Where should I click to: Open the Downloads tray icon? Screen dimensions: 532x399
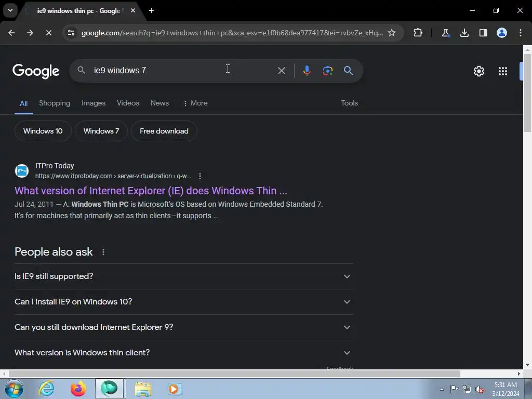click(464, 33)
